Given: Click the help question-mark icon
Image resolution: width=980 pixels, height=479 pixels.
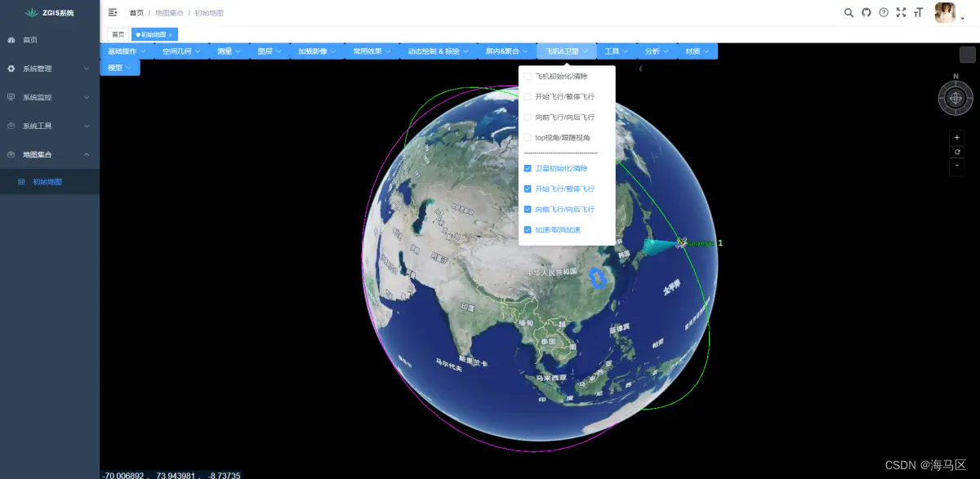Looking at the screenshot, I should coord(884,12).
